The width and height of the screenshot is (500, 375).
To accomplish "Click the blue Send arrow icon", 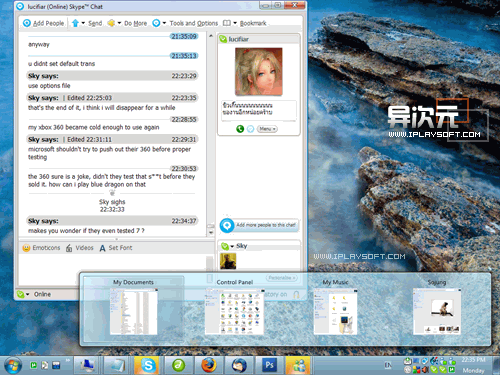I will point(75,23).
